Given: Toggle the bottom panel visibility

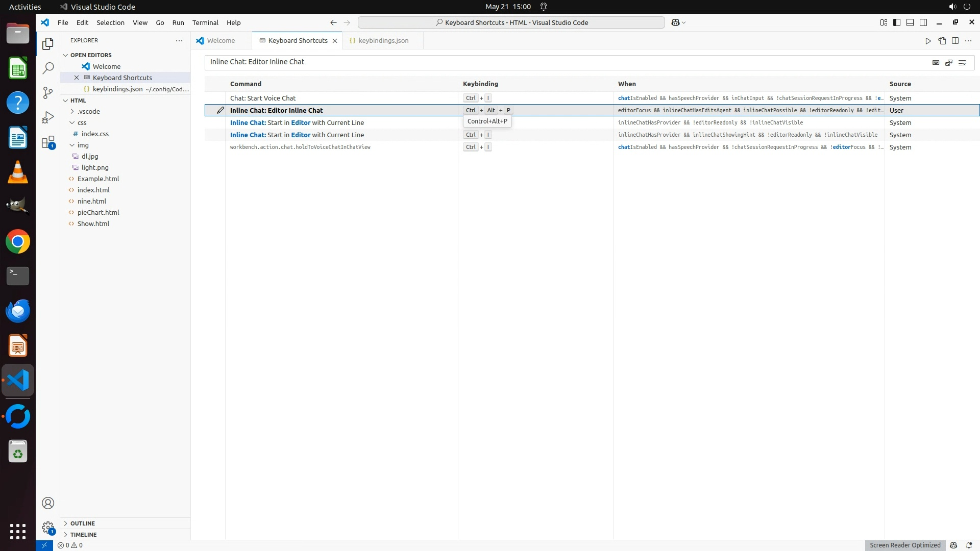Looking at the screenshot, I should click(x=910, y=22).
